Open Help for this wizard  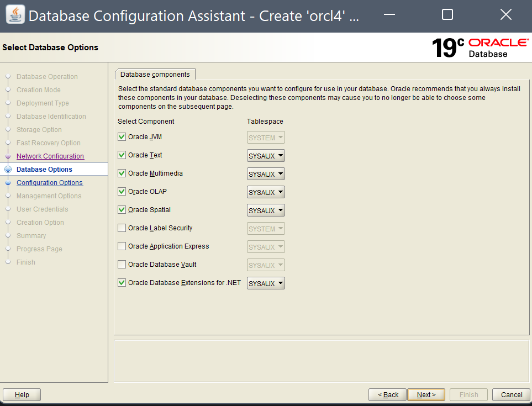[22, 394]
